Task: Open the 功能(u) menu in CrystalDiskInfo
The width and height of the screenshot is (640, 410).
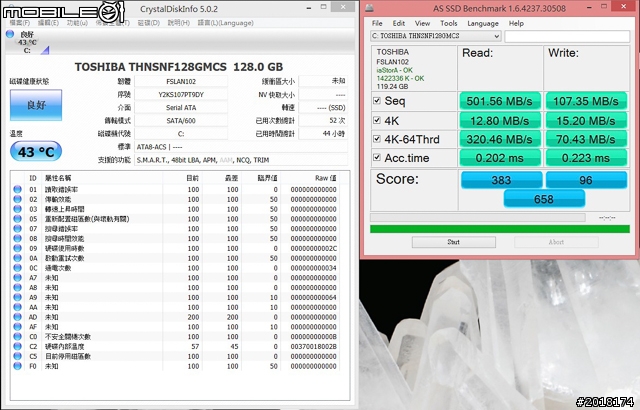Action: (x=77, y=23)
